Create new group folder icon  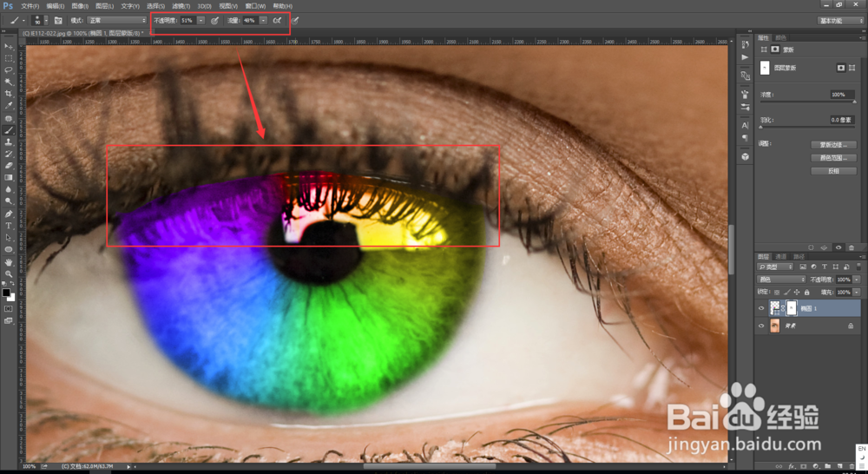click(827, 466)
